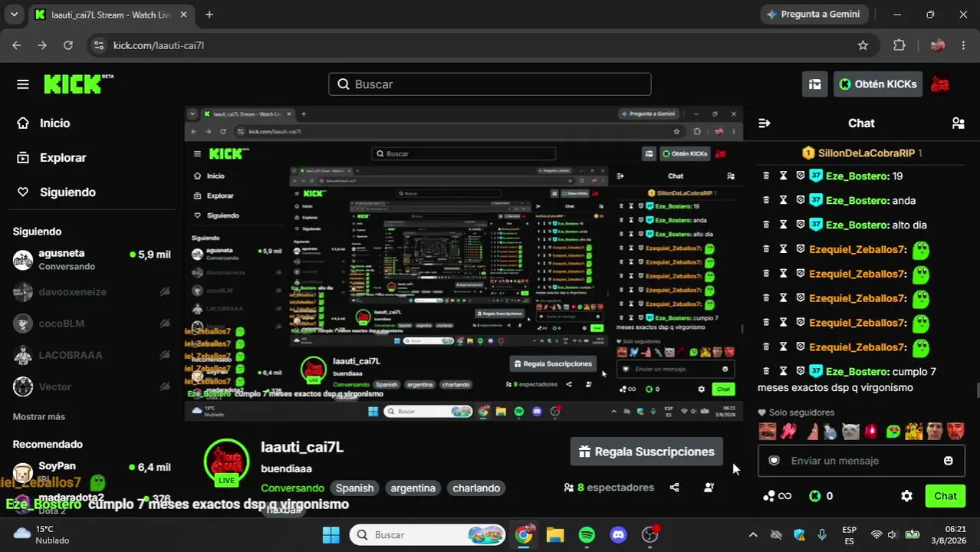Send message with green Chat button

point(945,496)
